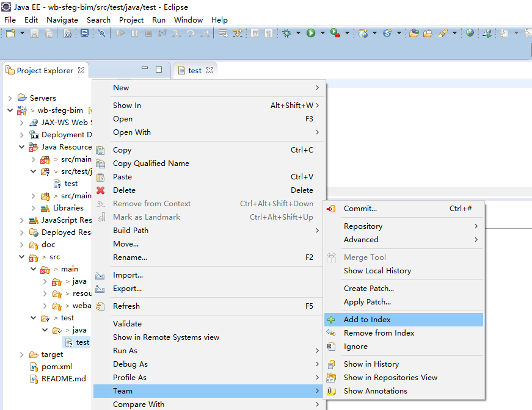Click the Save All toolbar icon
The width and height of the screenshot is (532, 410).
coord(48,33)
